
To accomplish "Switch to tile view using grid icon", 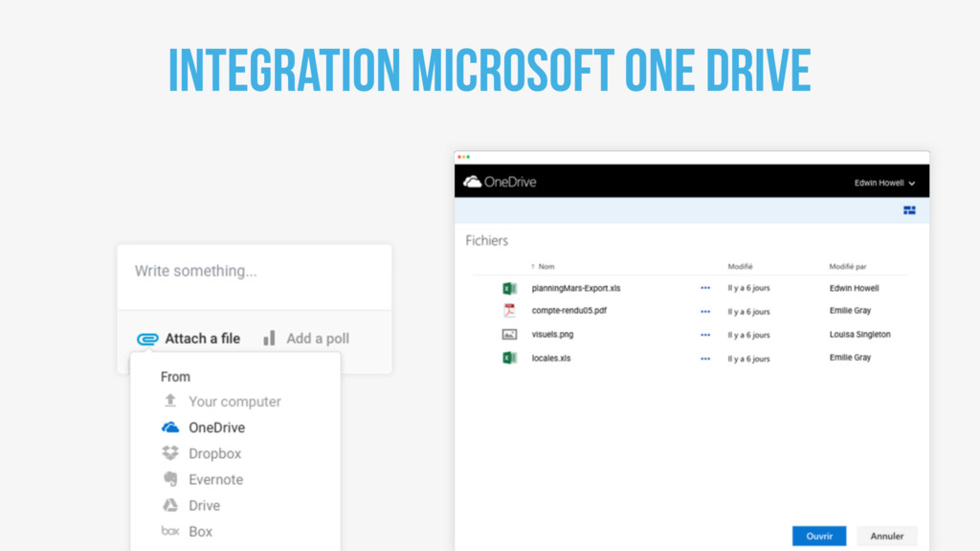I will click(909, 210).
